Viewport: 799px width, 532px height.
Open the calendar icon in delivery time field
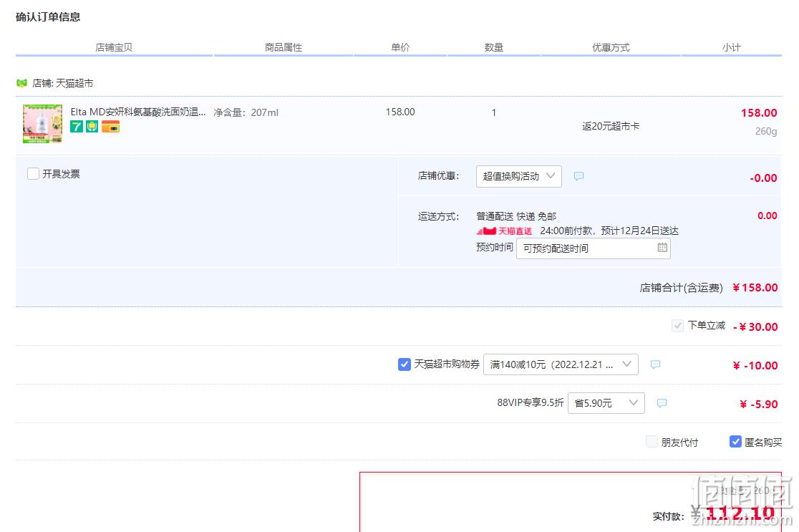coord(662,248)
